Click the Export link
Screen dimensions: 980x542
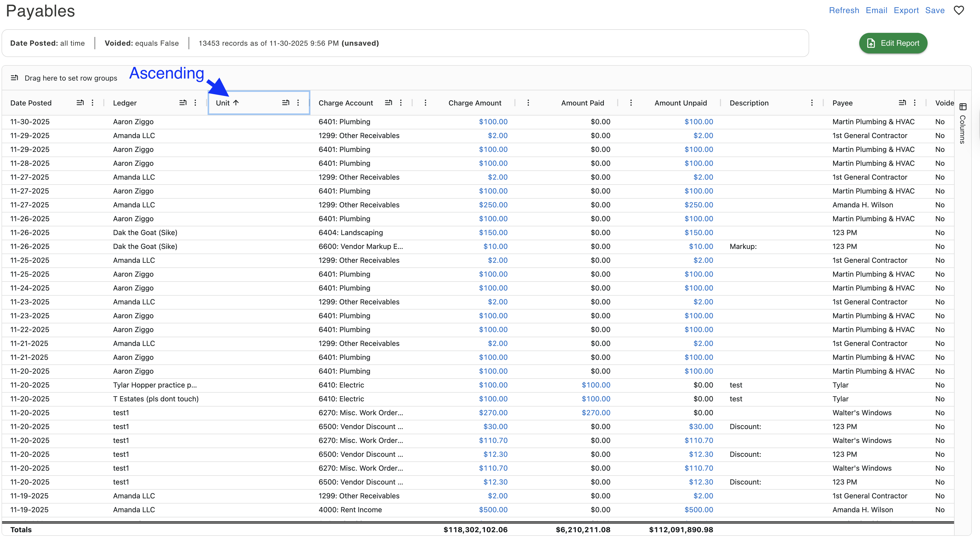click(x=906, y=10)
